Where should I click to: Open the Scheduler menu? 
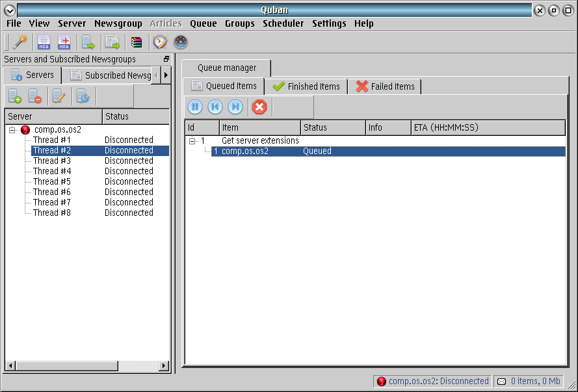pos(283,23)
